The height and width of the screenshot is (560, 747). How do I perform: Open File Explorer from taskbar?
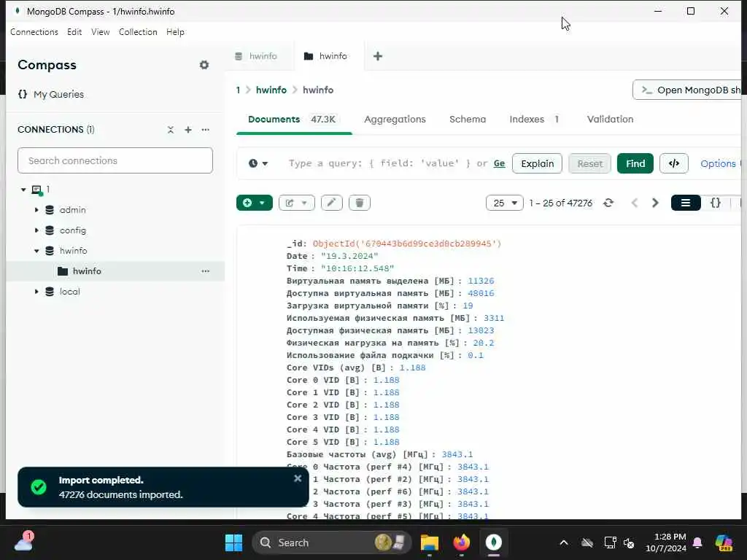[429, 542]
